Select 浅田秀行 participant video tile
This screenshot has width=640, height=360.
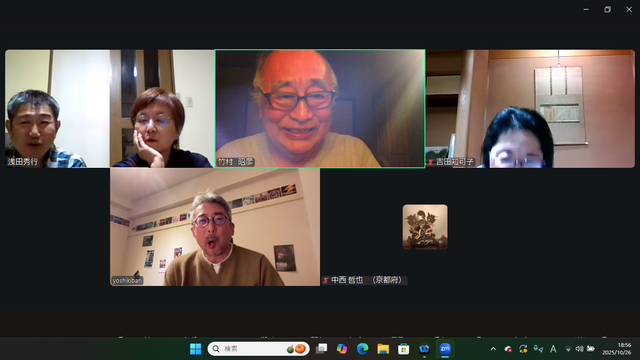[x=110, y=109]
